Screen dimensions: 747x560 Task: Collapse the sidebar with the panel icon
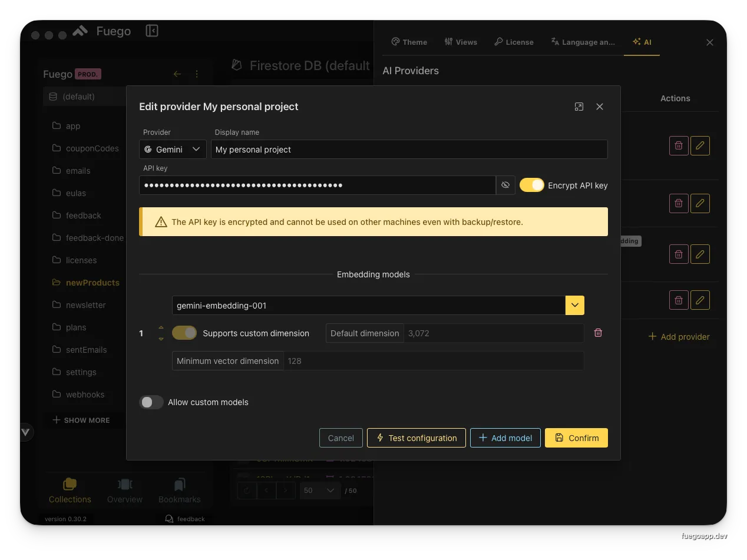[x=151, y=30]
